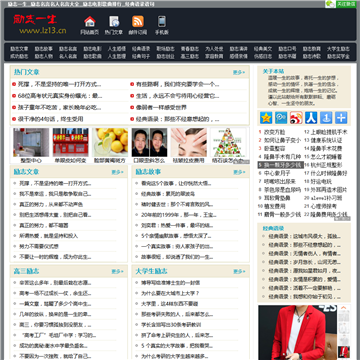Image resolution: width=360 pixels, height=360 pixels.
Task: Open 高三励志 in the navigation bar
Action: tap(190, 56)
